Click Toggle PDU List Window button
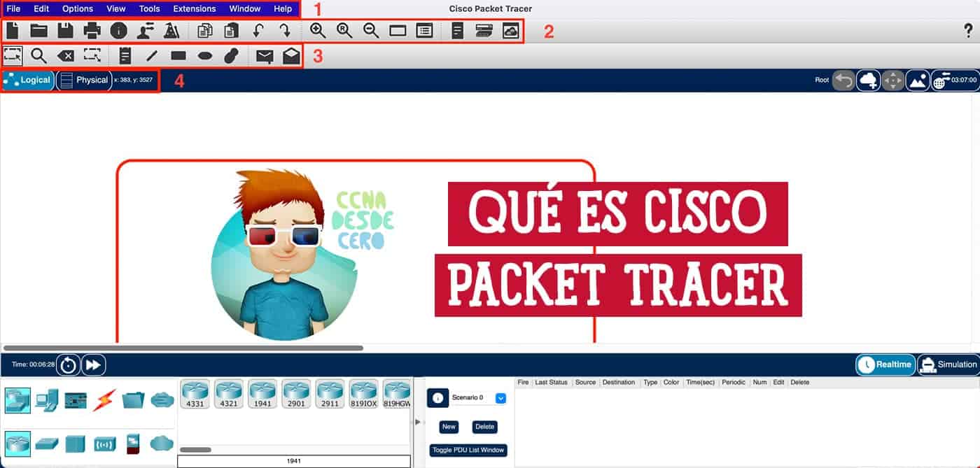980x468 pixels. tap(468, 450)
